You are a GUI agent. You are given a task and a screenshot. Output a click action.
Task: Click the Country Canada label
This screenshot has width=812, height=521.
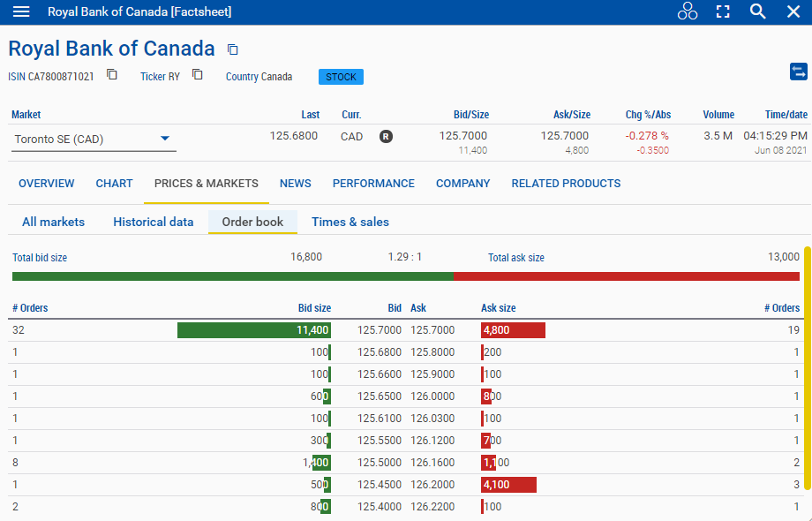[x=259, y=77]
